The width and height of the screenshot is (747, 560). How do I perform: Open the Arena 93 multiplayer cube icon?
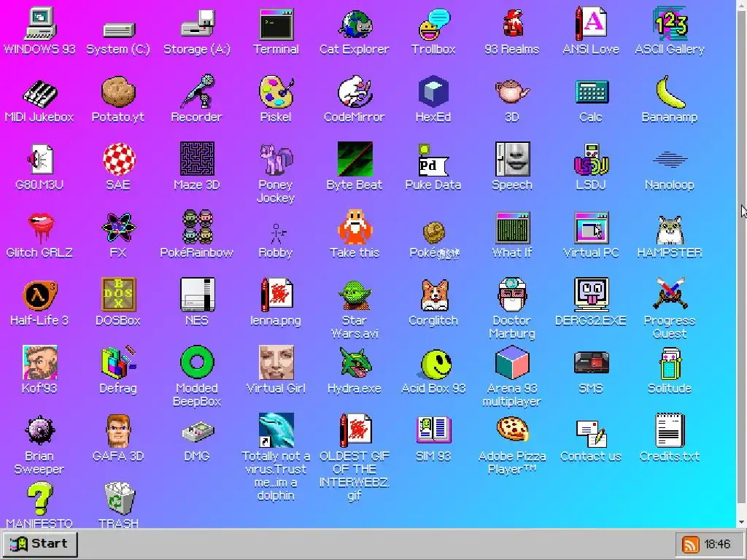(x=512, y=363)
